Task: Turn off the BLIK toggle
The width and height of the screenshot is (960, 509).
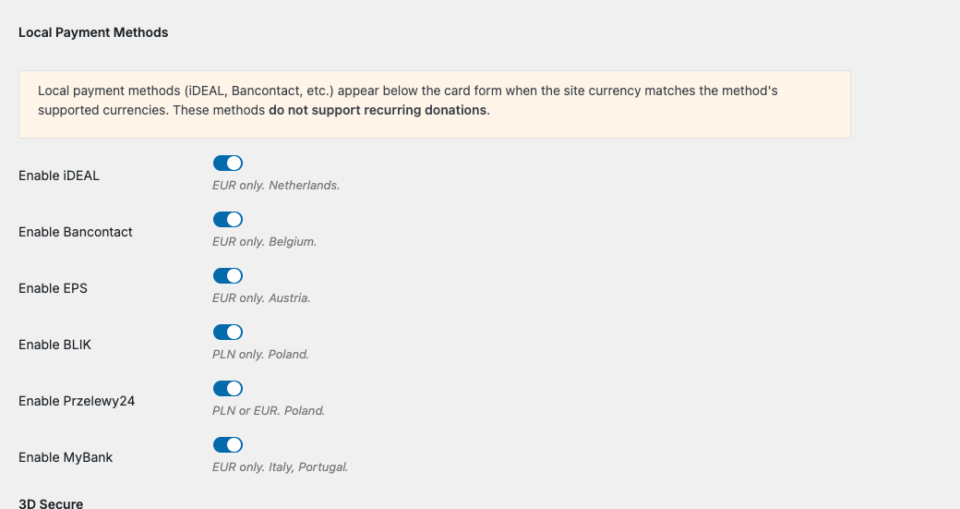Action: point(228,332)
